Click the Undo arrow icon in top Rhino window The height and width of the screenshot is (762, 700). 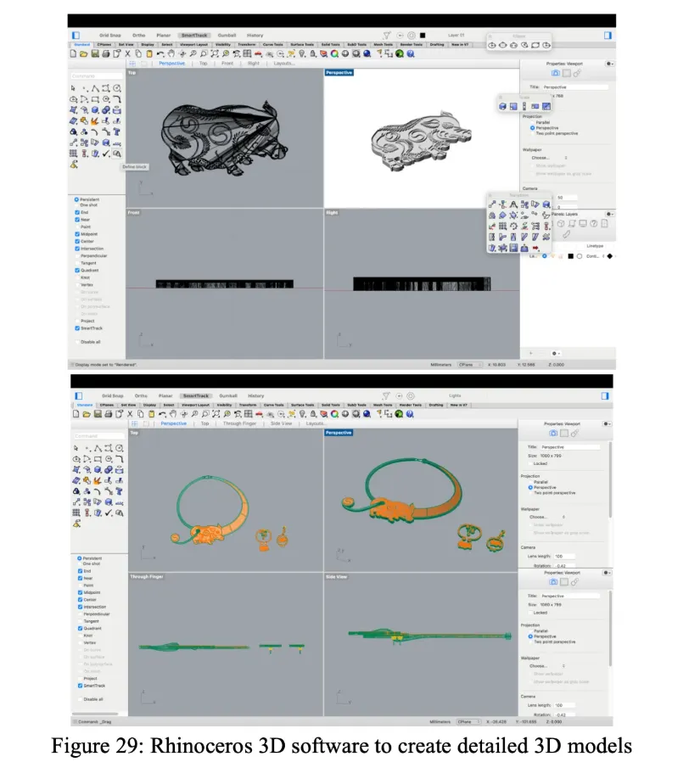[160, 54]
